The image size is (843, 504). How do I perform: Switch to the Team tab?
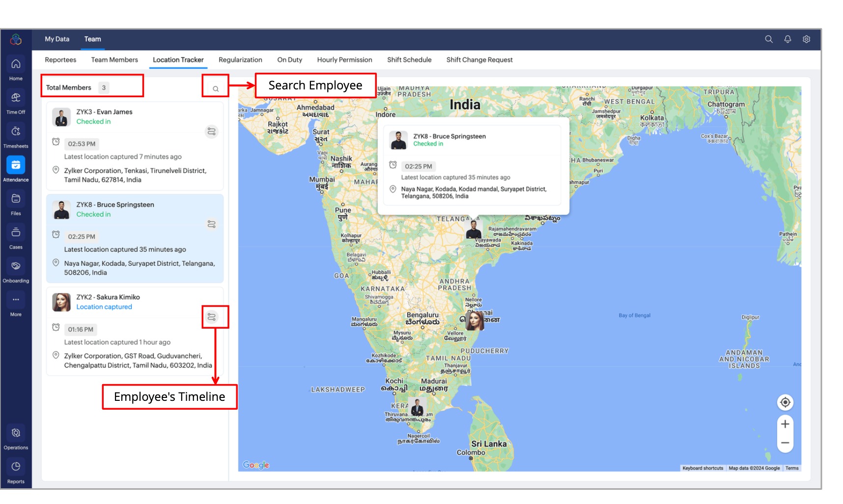[92, 39]
